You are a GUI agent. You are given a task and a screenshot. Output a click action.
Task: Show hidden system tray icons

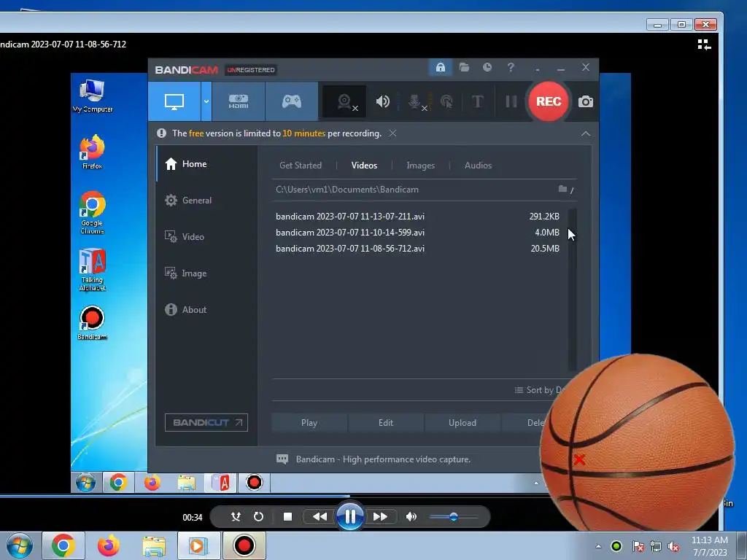598,546
